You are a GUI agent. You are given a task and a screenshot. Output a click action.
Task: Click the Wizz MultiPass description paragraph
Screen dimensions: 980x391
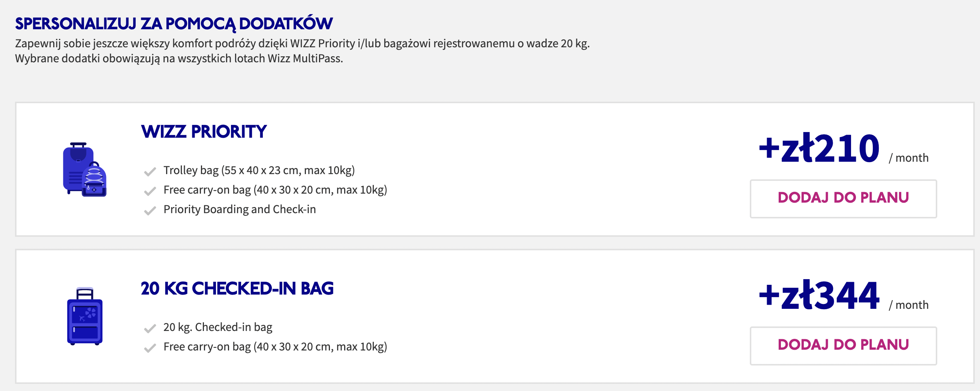coord(303,51)
